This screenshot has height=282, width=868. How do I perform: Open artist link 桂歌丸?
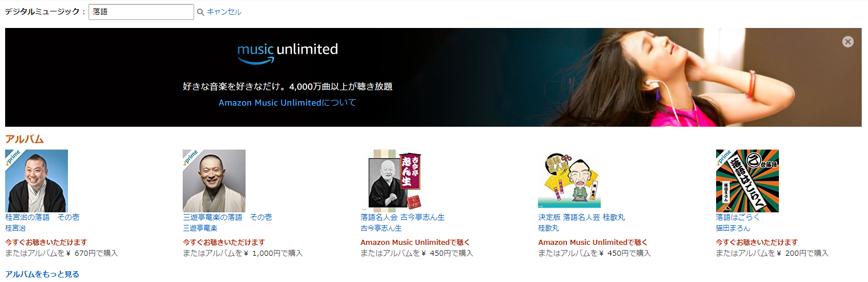(x=550, y=228)
